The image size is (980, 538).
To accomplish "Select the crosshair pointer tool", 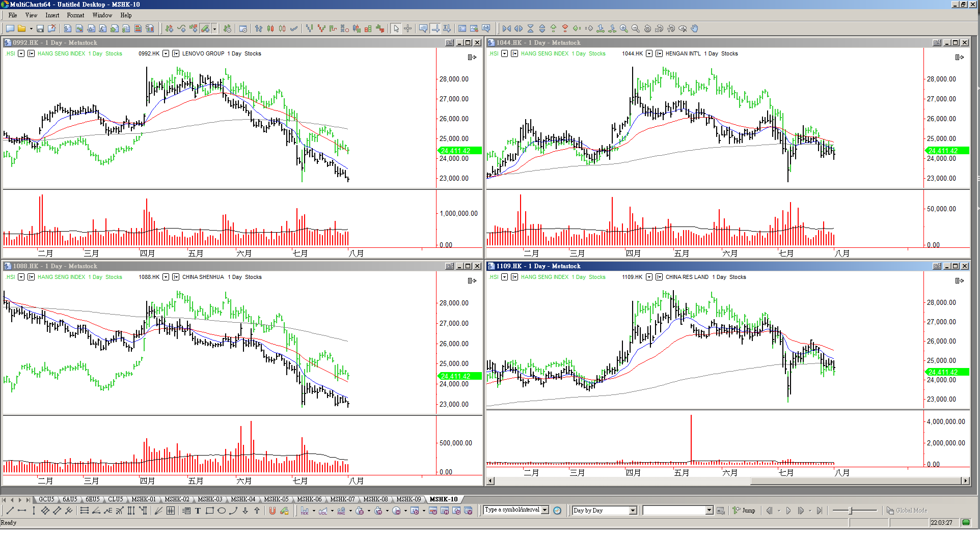I will click(x=407, y=29).
